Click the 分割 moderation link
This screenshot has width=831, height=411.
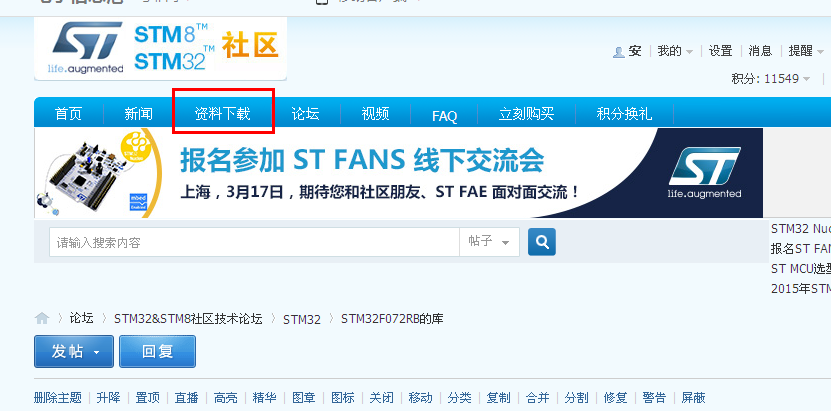click(x=577, y=398)
